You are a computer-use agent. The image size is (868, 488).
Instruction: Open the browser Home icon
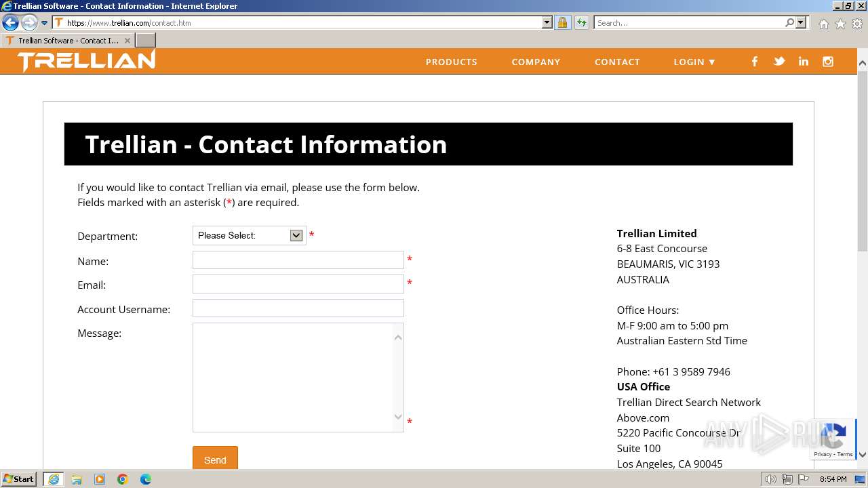pyautogui.click(x=823, y=24)
